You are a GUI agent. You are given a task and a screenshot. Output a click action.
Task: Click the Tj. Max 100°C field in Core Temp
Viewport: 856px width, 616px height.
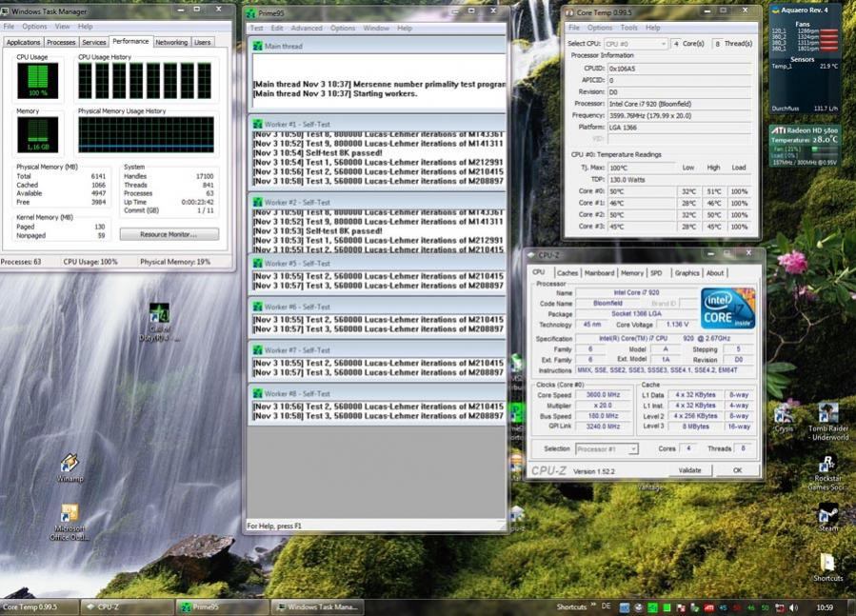tap(642, 168)
